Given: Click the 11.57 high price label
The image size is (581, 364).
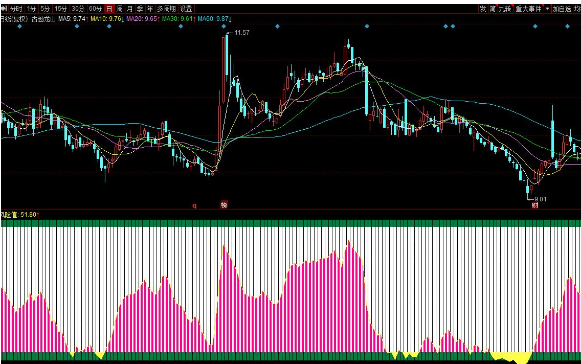Looking at the screenshot, I should pos(242,33).
